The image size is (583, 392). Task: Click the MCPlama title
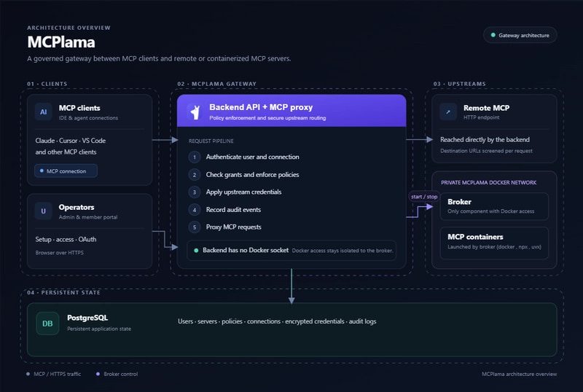[x=61, y=42]
